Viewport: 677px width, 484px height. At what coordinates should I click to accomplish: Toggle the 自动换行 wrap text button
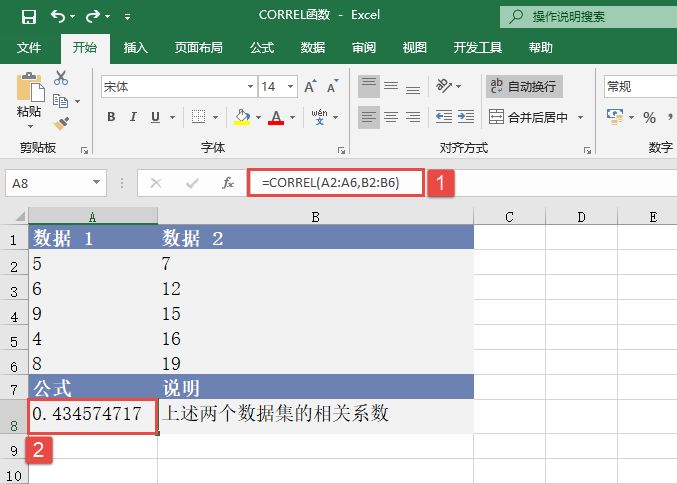point(524,87)
